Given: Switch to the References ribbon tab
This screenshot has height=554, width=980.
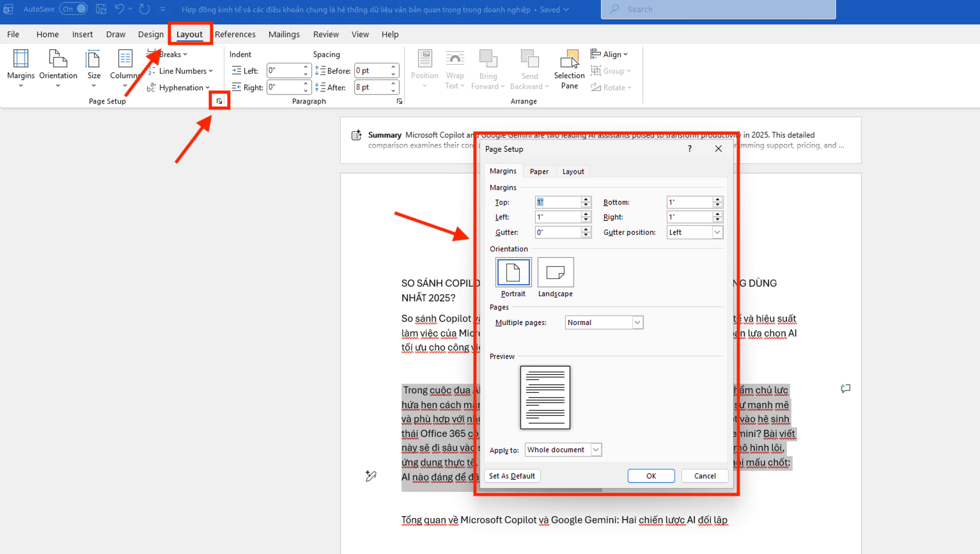Looking at the screenshot, I should coord(235,35).
